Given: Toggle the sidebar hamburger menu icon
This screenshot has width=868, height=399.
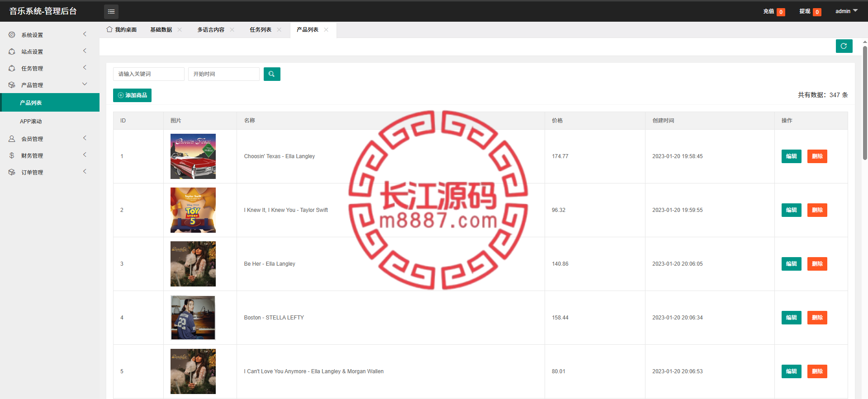Looking at the screenshot, I should (x=111, y=11).
